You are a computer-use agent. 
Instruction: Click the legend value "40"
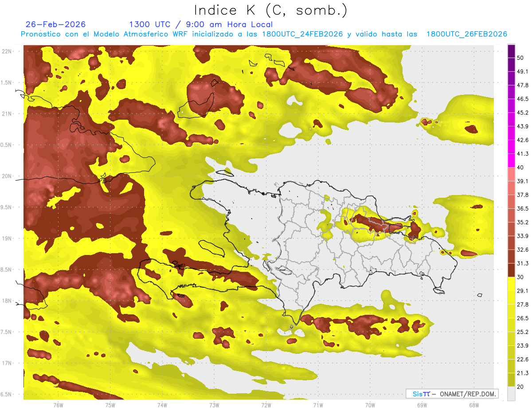pos(520,168)
